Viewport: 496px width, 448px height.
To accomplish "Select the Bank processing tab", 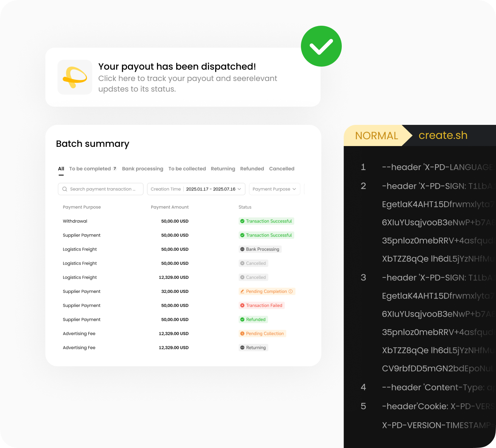I will [x=143, y=169].
